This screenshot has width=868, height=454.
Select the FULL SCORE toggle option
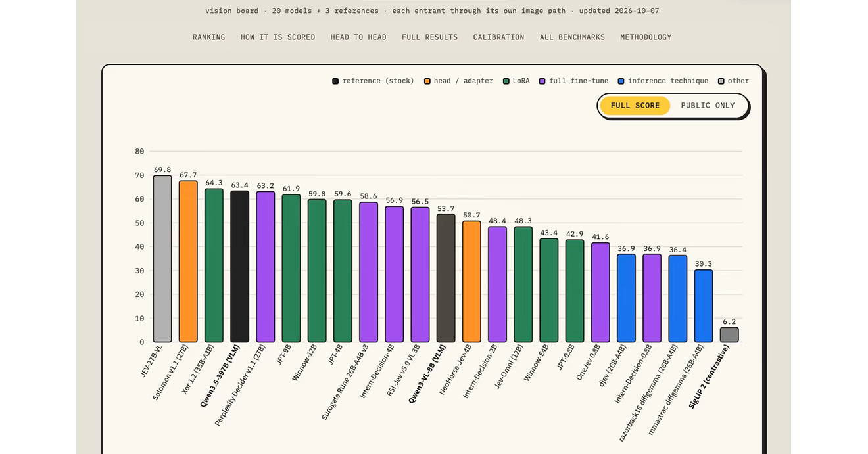[635, 106]
